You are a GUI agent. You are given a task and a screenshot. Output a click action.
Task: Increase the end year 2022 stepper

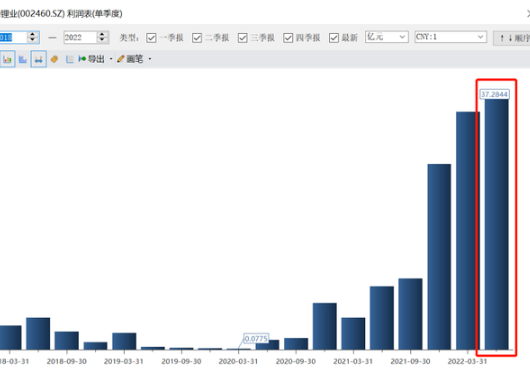tap(102, 34)
